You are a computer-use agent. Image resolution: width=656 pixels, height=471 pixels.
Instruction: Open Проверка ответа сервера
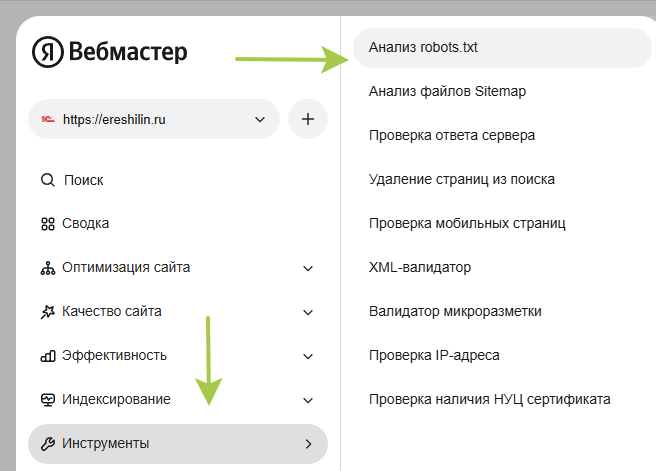(x=452, y=135)
